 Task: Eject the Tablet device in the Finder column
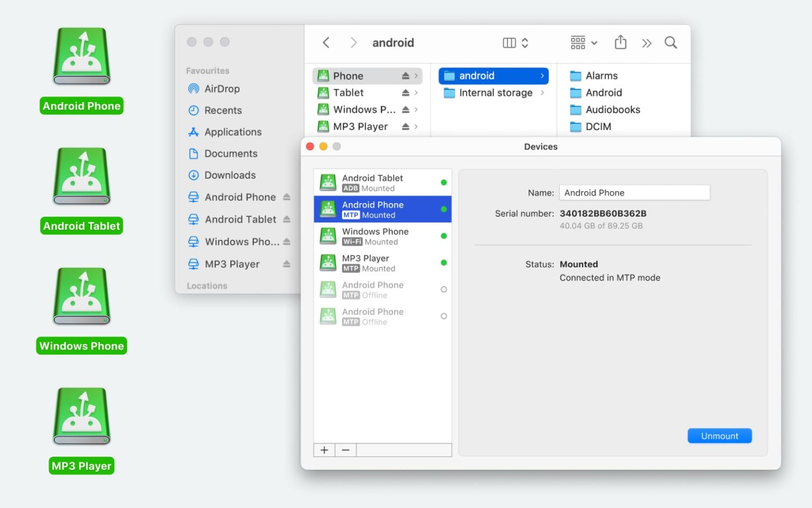click(x=405, y=93)
